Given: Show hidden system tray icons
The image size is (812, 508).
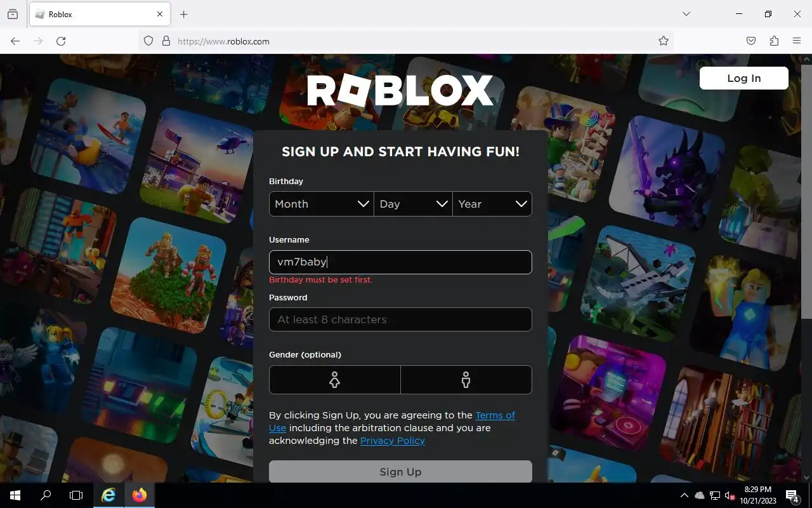Looking at the screenshot, I should [684, 495].
